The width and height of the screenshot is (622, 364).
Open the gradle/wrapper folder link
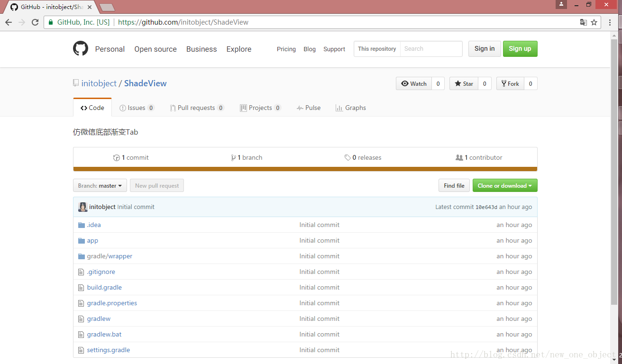click(110, 256)
